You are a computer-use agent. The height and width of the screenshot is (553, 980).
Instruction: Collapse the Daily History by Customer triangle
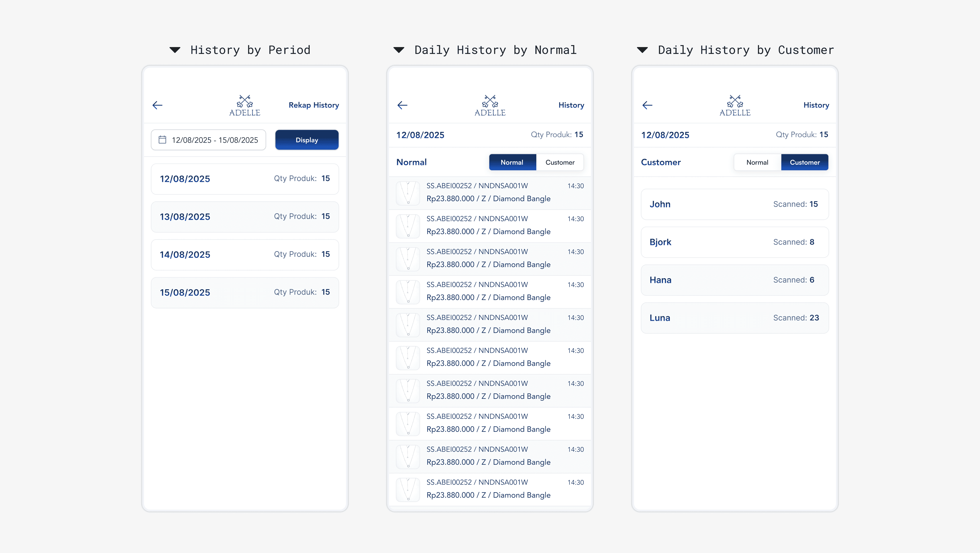click(x=642, y=50)
